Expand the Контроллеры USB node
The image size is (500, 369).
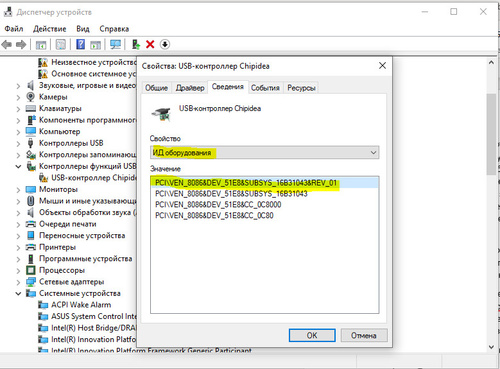point(18,144)
